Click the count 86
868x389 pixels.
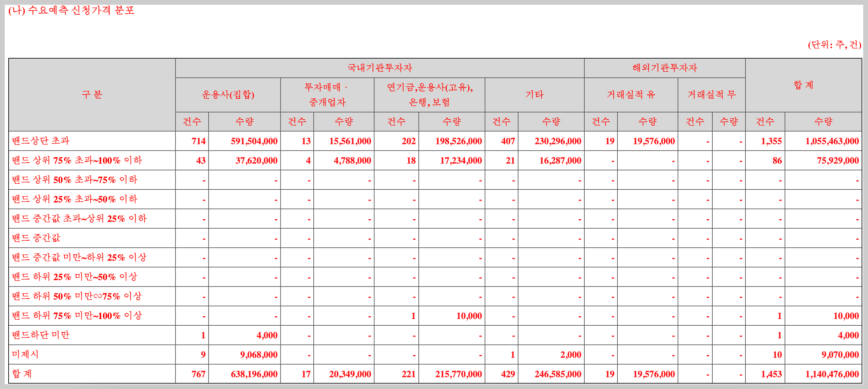tap(777, 161)
